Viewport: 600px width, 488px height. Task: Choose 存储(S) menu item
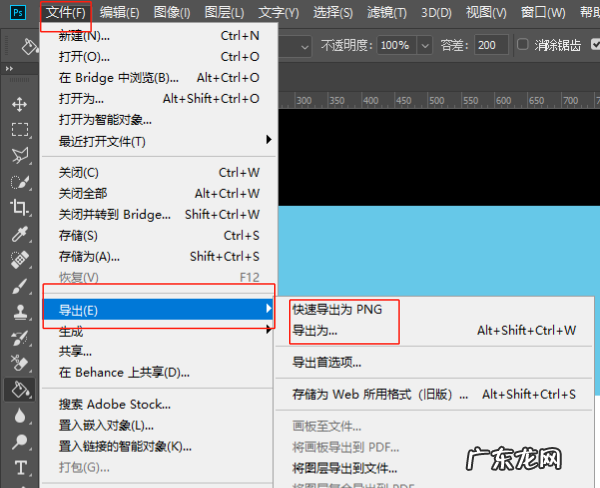pos(159,236)
